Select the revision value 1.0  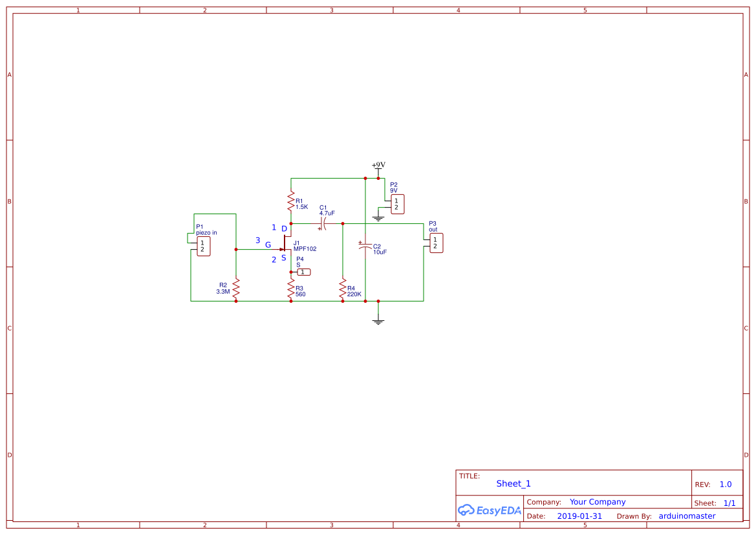[x=724, y=483]
